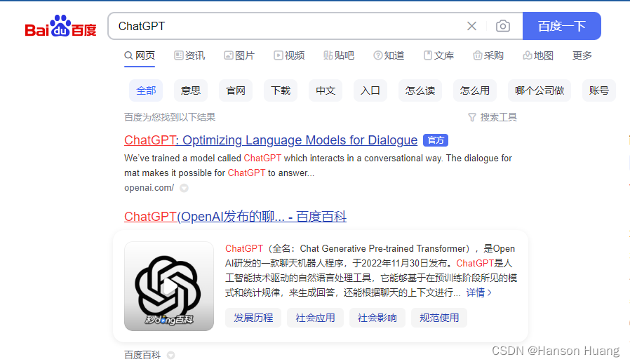Open the 规范使用 section button
This screenshot has height=364, width=630.
coord(439,318)
